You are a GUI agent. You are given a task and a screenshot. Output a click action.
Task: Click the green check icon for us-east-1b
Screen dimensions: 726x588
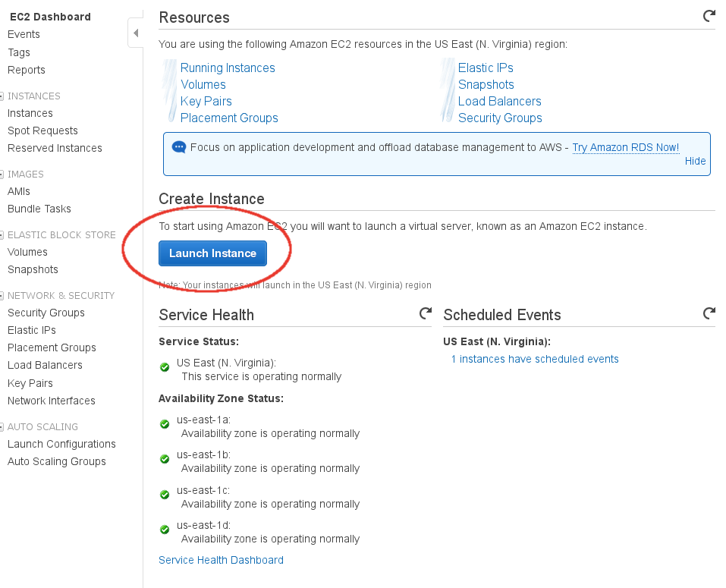click(165, 459)
